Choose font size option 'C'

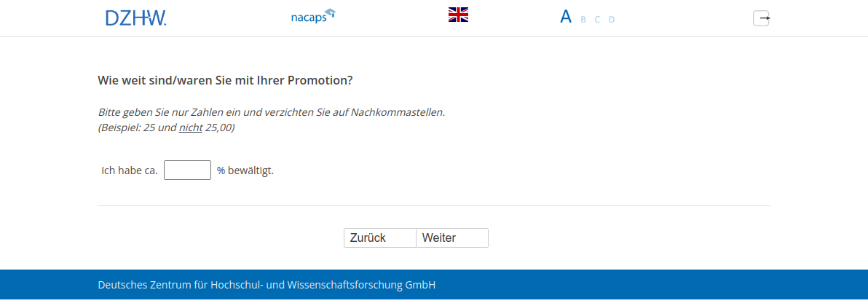click(597, 20)
